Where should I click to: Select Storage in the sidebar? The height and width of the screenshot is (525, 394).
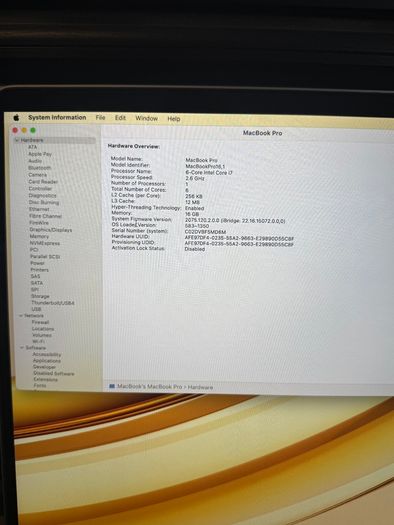click(x=40, y=296)
